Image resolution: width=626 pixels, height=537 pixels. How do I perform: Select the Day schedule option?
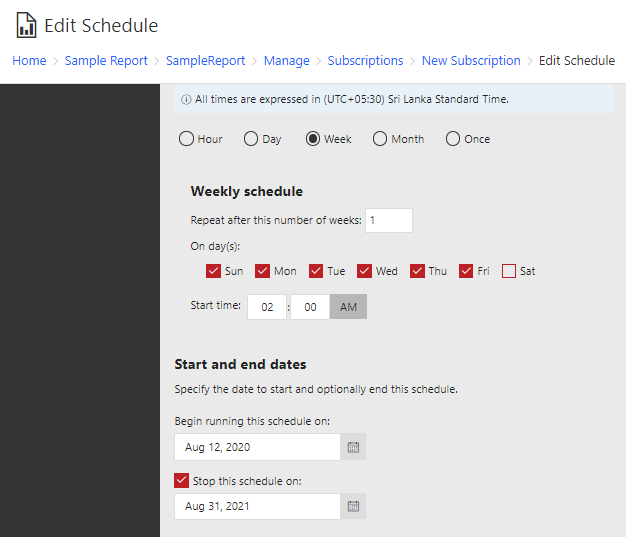pos(251,139)
